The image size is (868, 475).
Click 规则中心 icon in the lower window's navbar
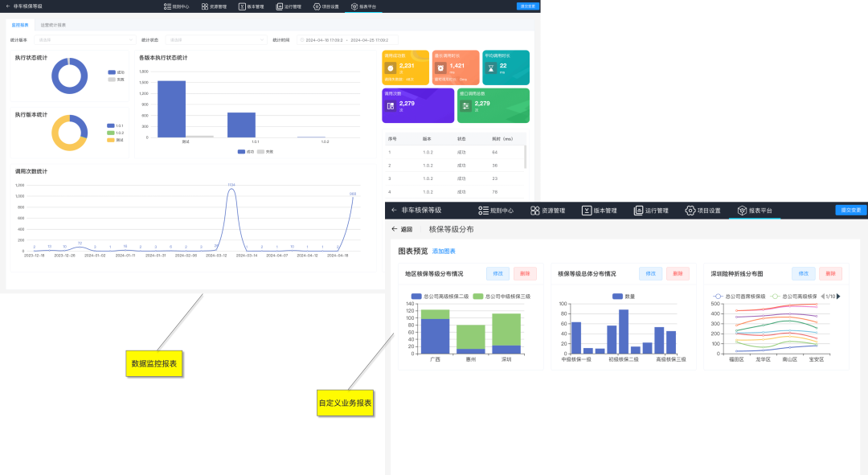483,211
